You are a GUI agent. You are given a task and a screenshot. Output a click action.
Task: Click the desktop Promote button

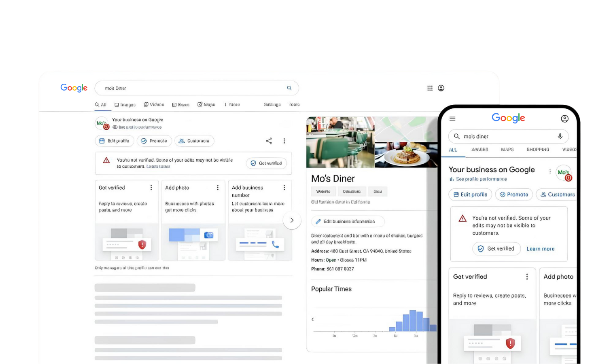click(x=154, y=141)
